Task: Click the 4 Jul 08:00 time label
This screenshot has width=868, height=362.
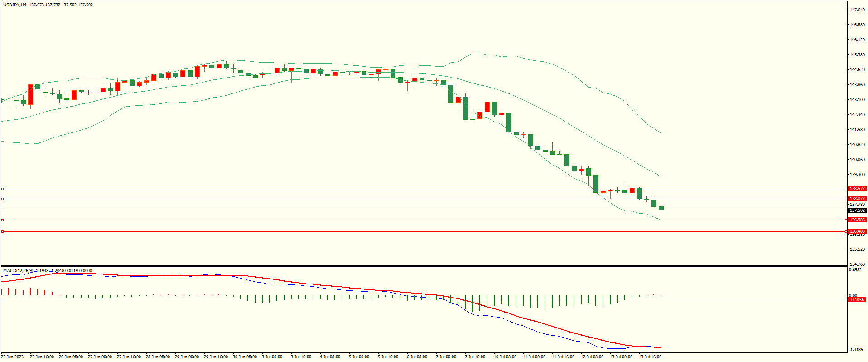Action: coord(330,357)
